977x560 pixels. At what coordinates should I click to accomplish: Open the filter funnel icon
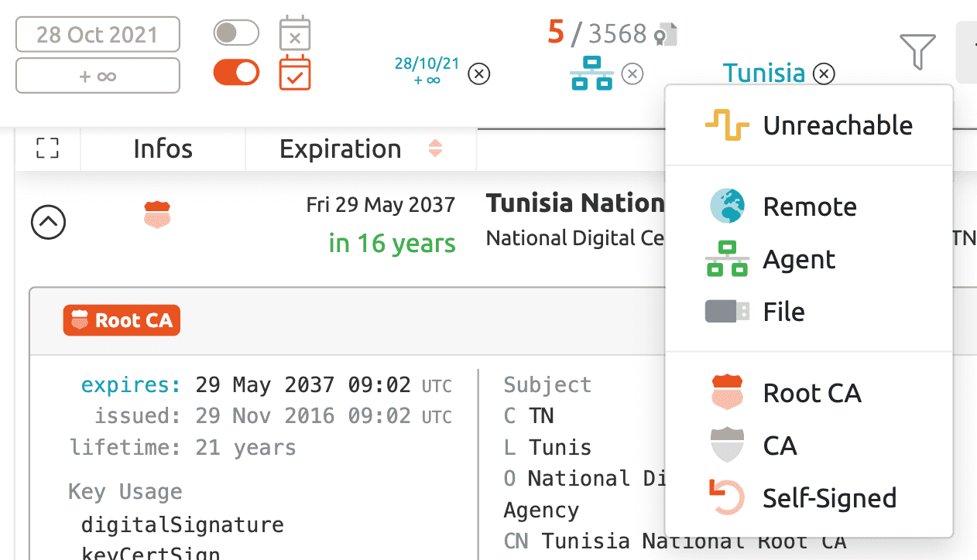coord(917,51)
